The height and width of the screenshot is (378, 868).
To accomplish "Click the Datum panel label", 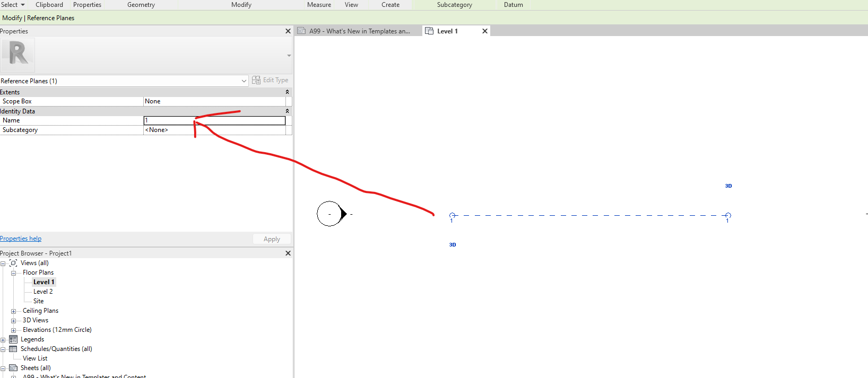I will pyautogui.click(x=513, y=5).
